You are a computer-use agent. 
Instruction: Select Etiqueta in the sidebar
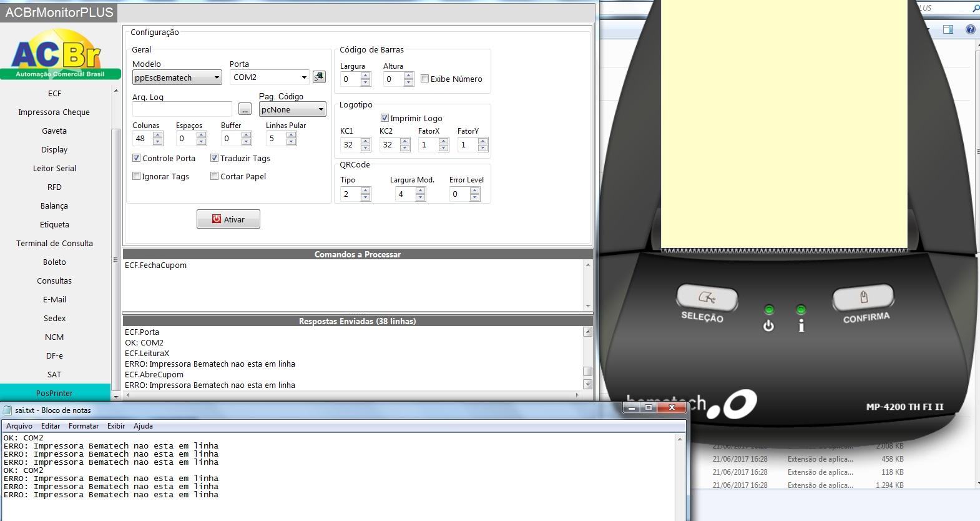[55, 224]
